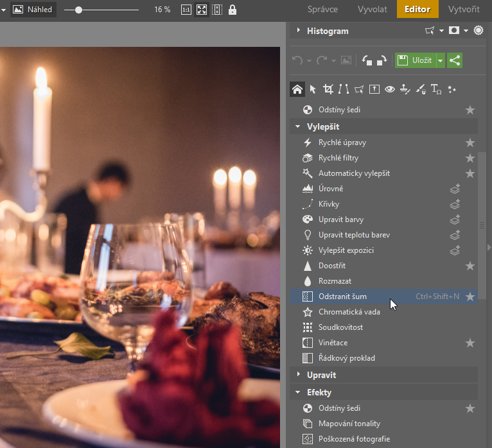Select the perspective lines tool
The image size is (492, 448).
click(344, 89)
